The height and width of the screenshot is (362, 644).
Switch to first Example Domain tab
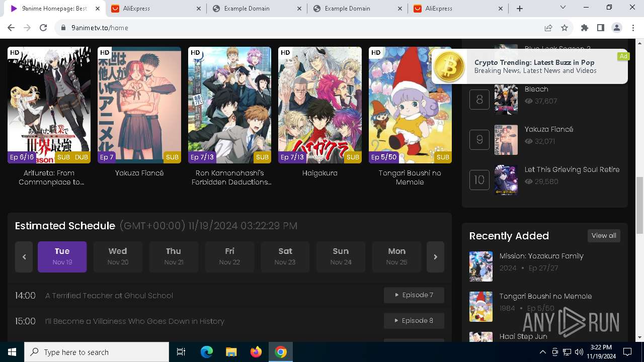click(257, 9)
